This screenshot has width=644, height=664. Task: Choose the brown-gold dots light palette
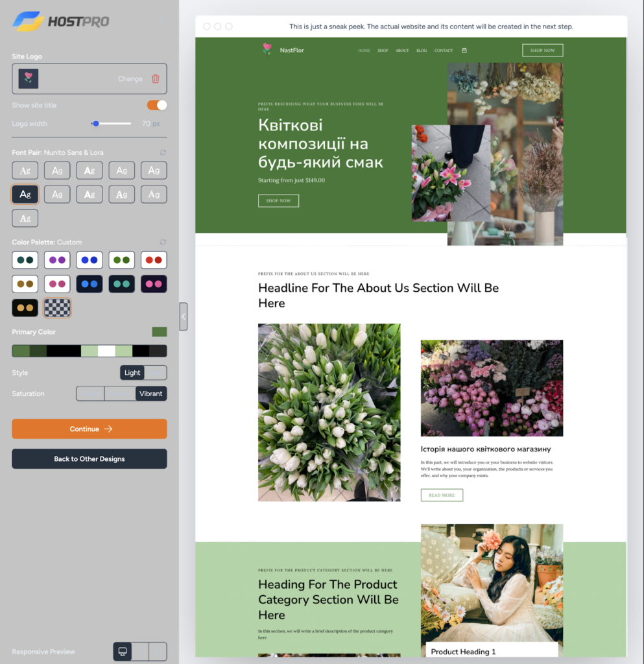point(25,284)
